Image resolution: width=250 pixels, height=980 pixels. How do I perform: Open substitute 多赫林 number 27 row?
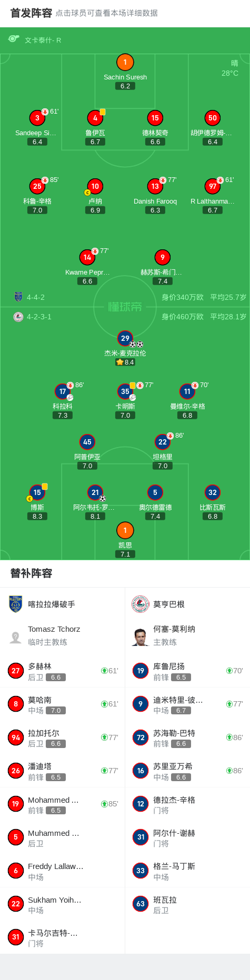coord(62,671)
